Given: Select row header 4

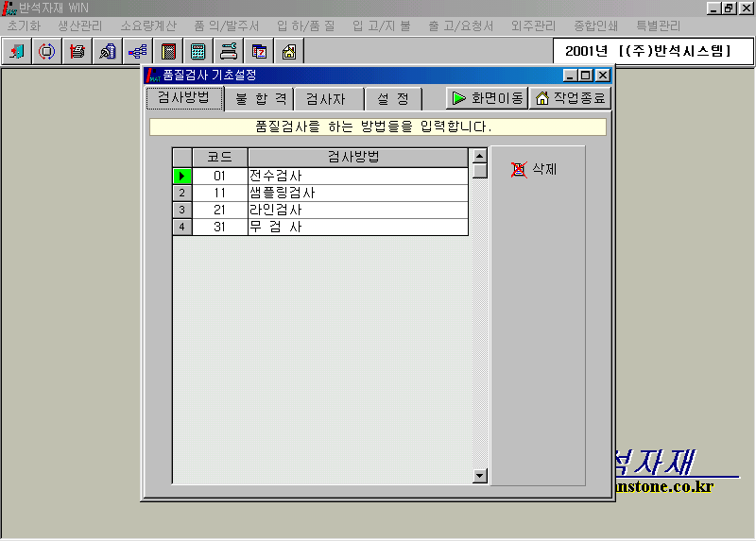Looking at the screenshot, I should point(182,227).
